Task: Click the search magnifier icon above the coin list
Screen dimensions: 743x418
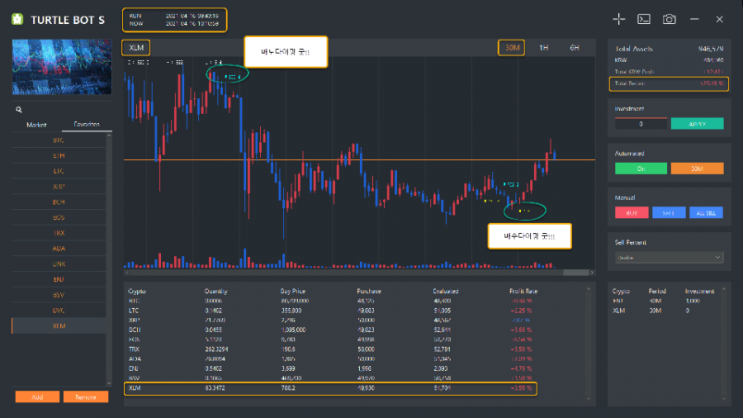Action: coord(19,109)
